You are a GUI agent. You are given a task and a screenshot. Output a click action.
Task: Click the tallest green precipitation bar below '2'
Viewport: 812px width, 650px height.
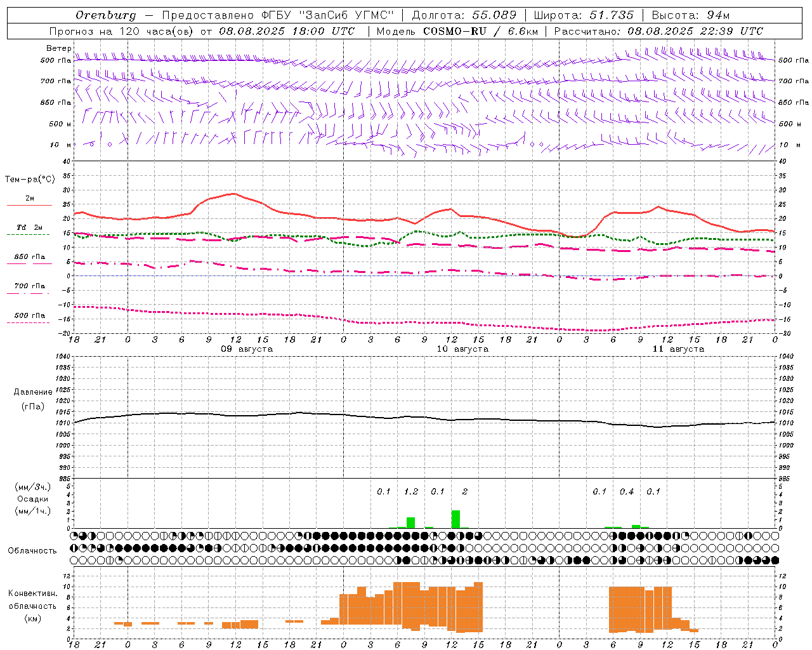[x=455, y=519]
